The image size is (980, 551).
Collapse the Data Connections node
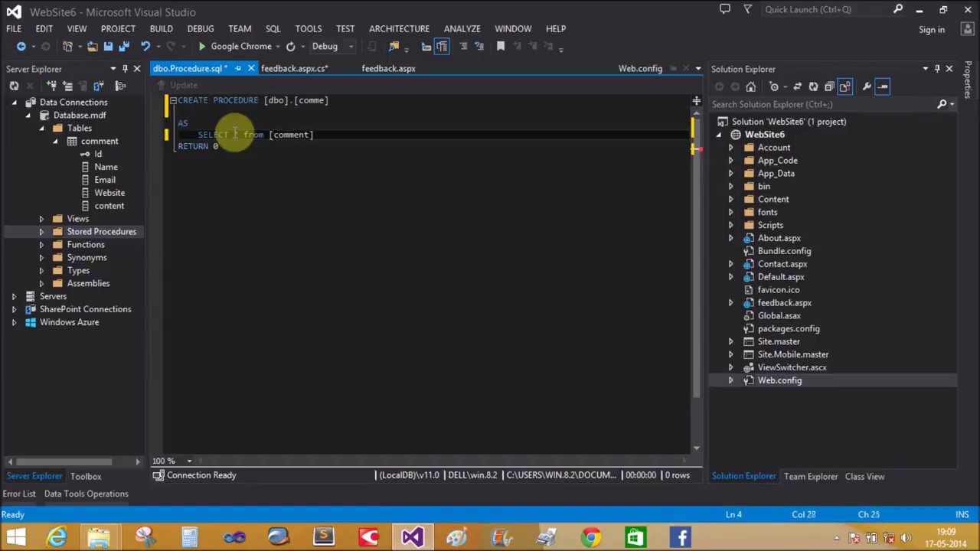[15, 103]
